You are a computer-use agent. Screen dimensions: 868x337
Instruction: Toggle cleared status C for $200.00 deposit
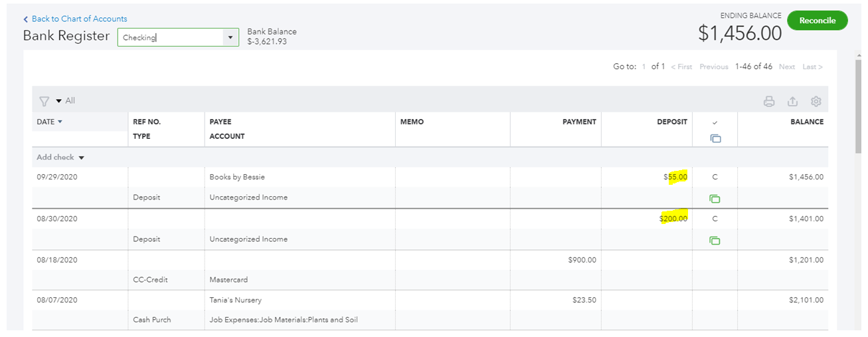715,219
